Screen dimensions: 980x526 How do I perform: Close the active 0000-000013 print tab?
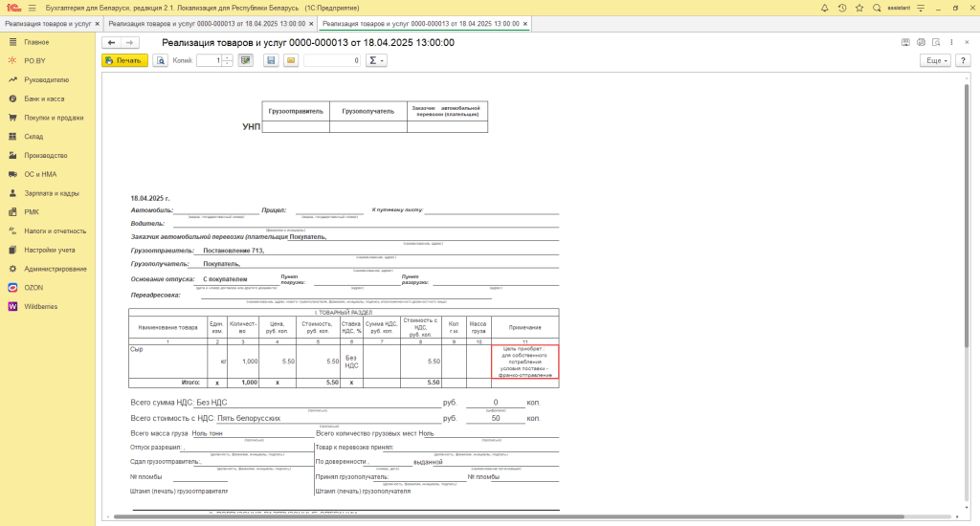pyautogui.click(x=525, y=24)
